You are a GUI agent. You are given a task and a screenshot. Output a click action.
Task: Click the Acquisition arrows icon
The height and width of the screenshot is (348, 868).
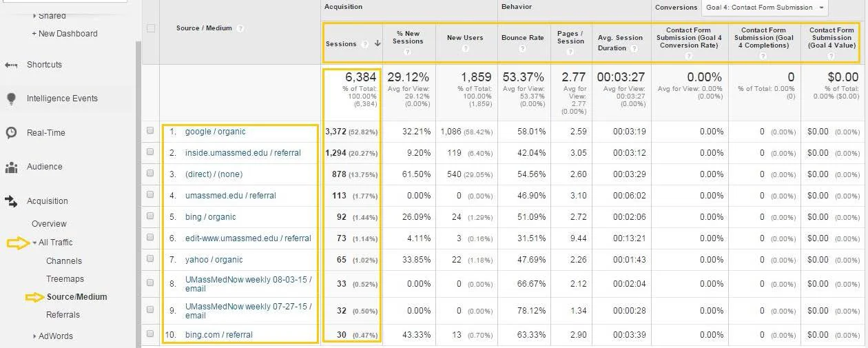11,201
